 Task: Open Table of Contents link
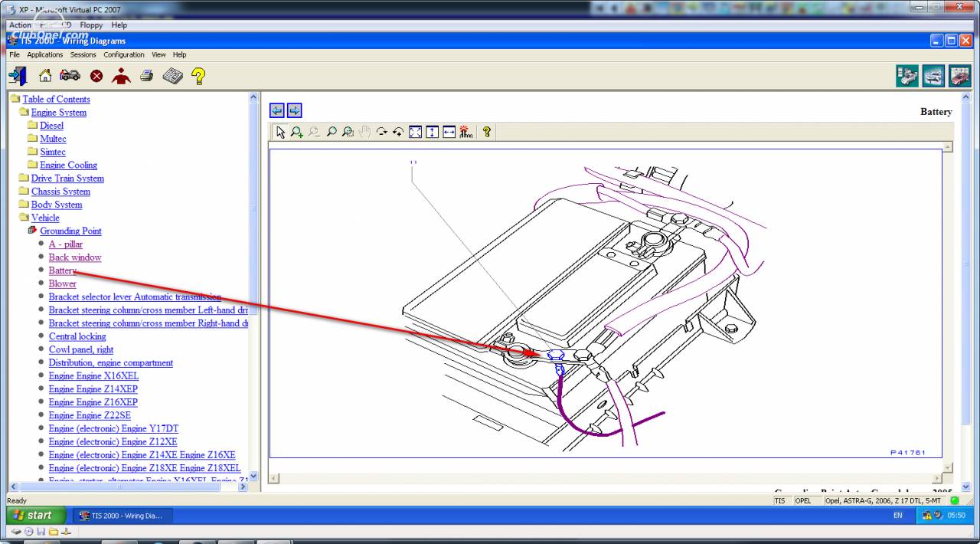click(x=56, y=99)
